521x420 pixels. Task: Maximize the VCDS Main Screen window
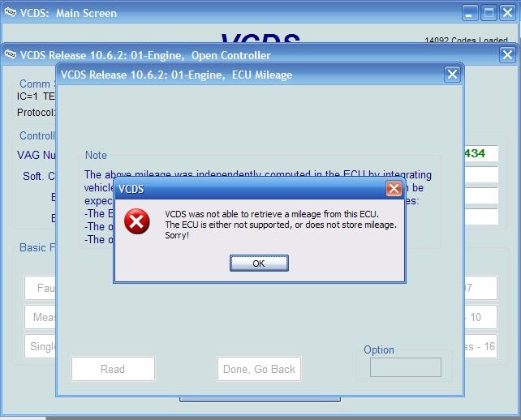pos(489,13)
